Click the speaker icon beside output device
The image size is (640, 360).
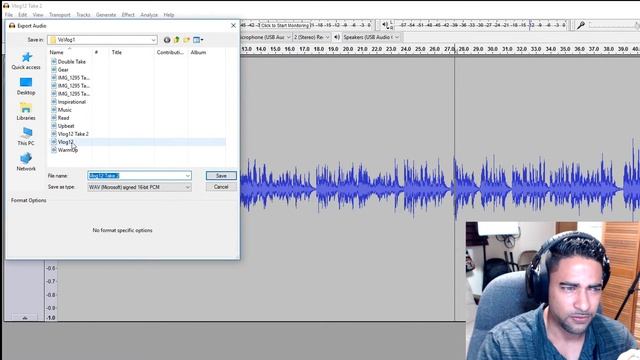tap(337, 37)
